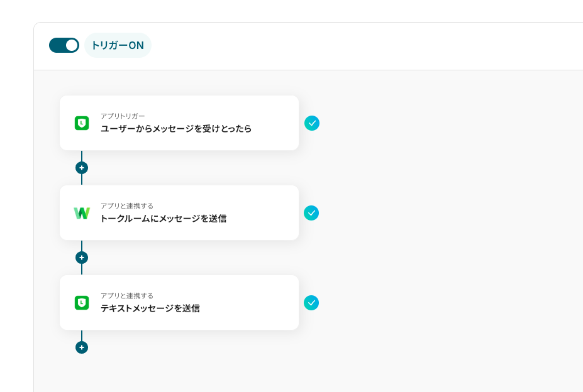The image size is (583, 392).
Task: Toggle the trigger ON switch off
Action: coord(64,45)
